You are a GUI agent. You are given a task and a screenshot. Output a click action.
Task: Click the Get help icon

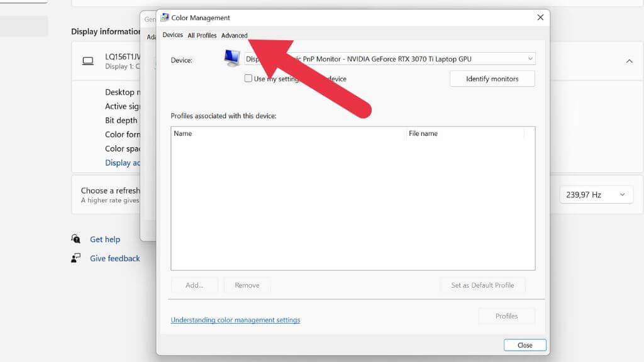point(75,239)
